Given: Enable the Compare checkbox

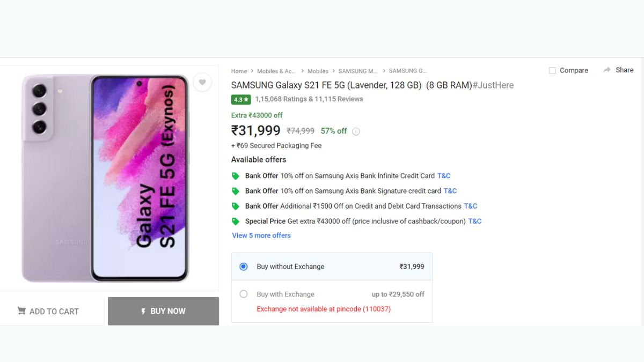Looking at the screenshot, I should pos(552,71).
